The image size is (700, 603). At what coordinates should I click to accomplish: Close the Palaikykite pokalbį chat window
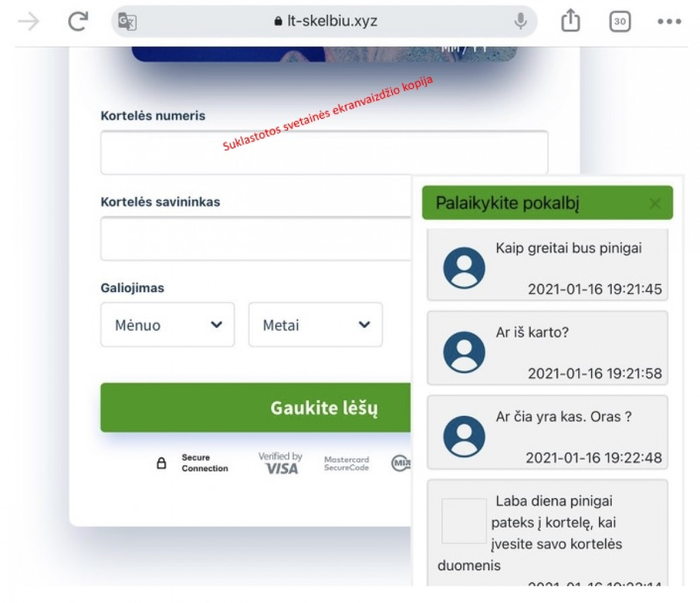[x=655, y=203]
